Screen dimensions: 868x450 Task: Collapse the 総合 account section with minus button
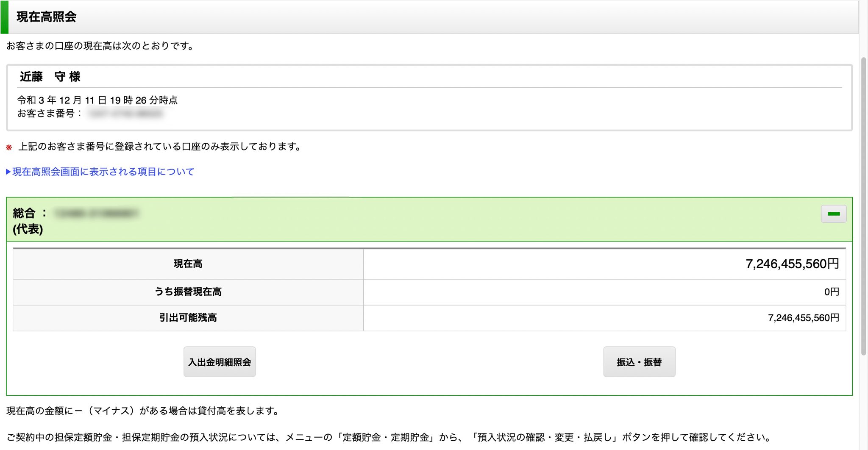(834, 214)
